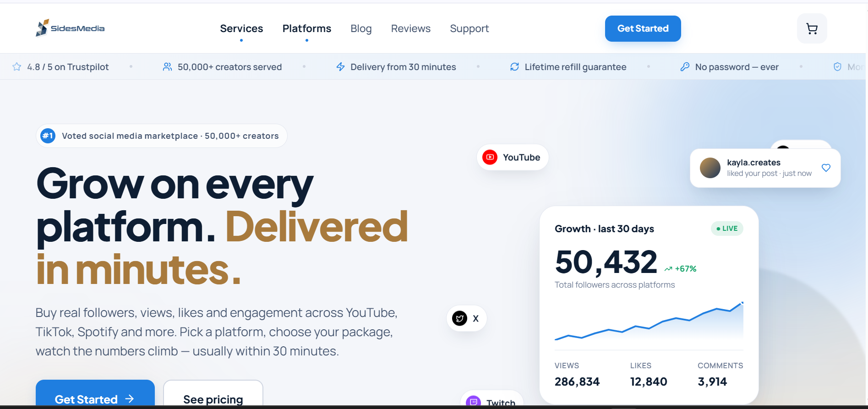Open the Blog page

point(361,28)
